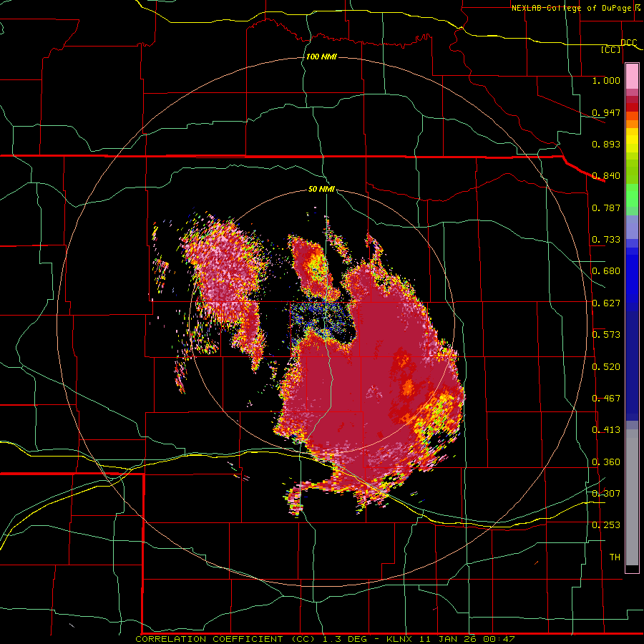Click the 100 NMI range ring label
This screenshot has height=644, width=644.
321,57
